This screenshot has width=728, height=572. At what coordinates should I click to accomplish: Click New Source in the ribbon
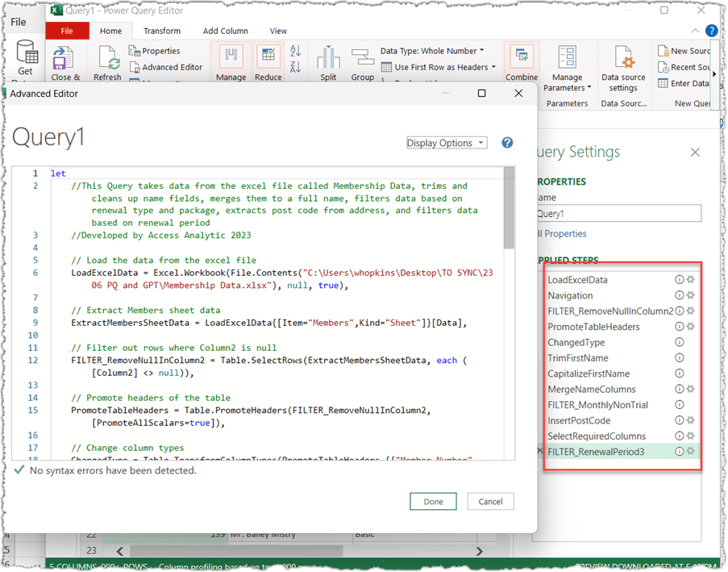[x=684, y=51]
